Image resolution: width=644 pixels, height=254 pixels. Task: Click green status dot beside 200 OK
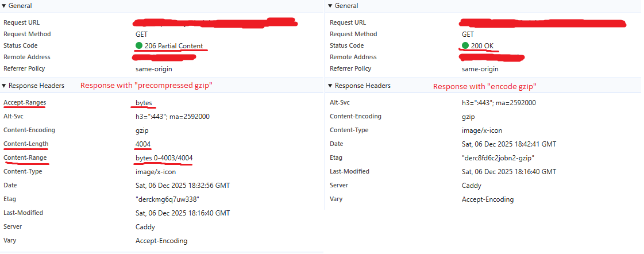coord(465,46)
